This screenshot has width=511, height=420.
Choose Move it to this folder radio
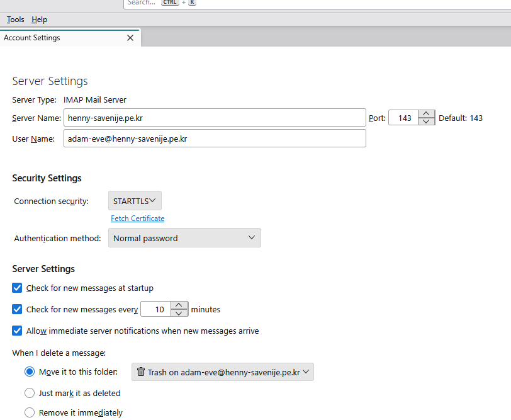click(x=30, y=372)
